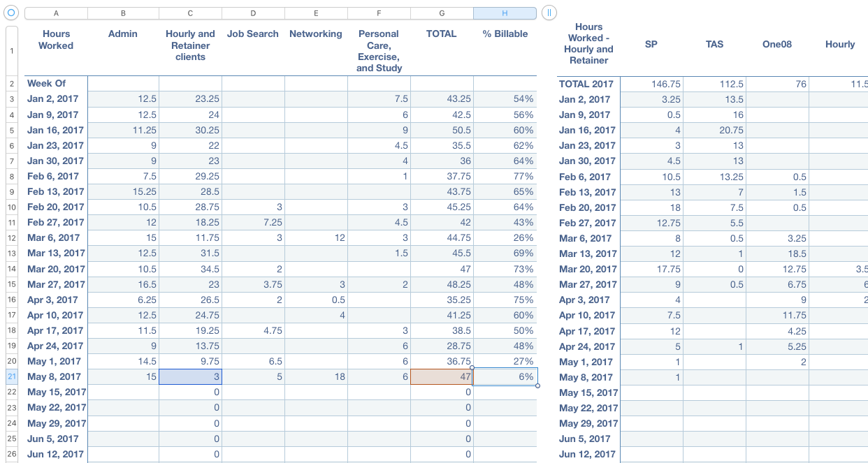Click the SP total cell showing 146.75
The height and width of the screenshot is (463, 868).
[651, 84]
